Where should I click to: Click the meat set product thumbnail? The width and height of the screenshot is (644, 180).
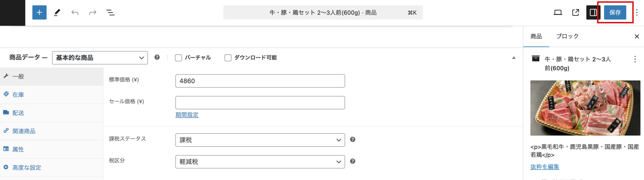[585, 108]
